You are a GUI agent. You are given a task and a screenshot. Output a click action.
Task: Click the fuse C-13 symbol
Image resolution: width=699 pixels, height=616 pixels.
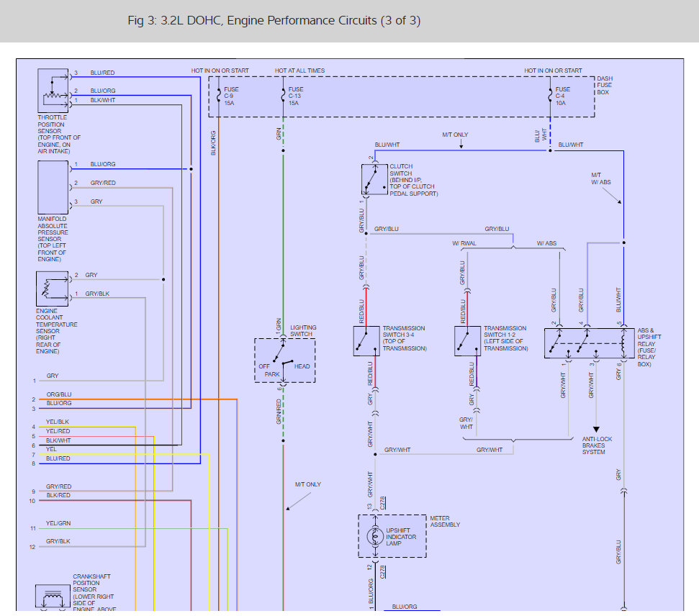[283, 96]
